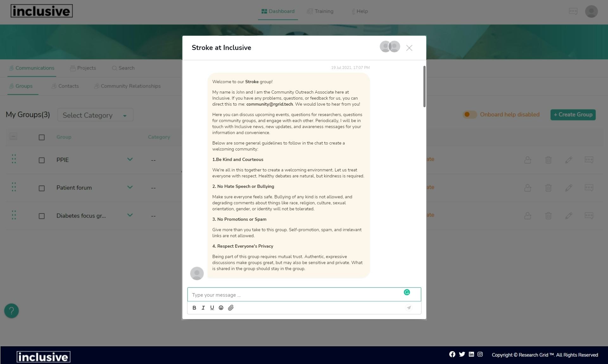Apply italic formatting in message toolbar
The width and height of the screenshot is (608, 364).
tap(203, 308)
